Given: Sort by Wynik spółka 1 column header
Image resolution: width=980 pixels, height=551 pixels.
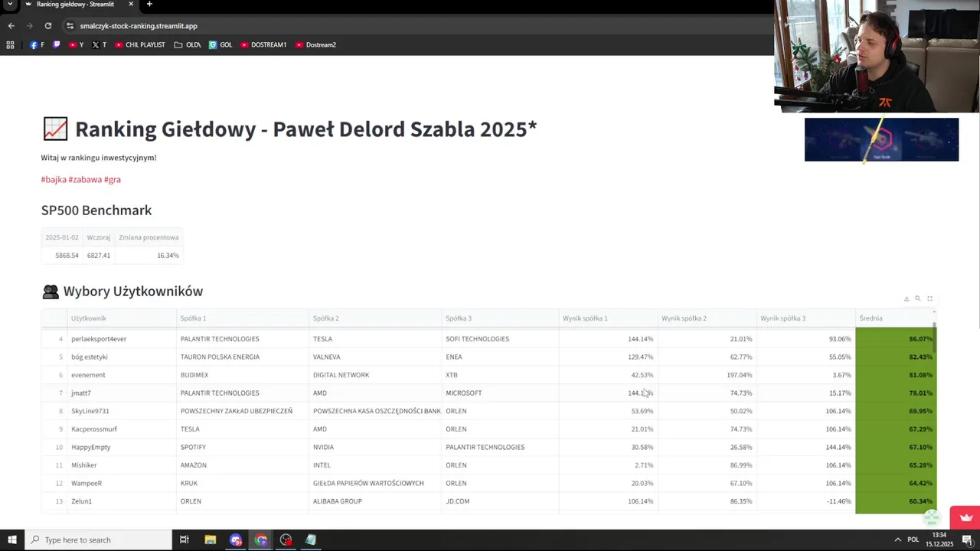Looking at the screenshot, I should pos(608,318).
